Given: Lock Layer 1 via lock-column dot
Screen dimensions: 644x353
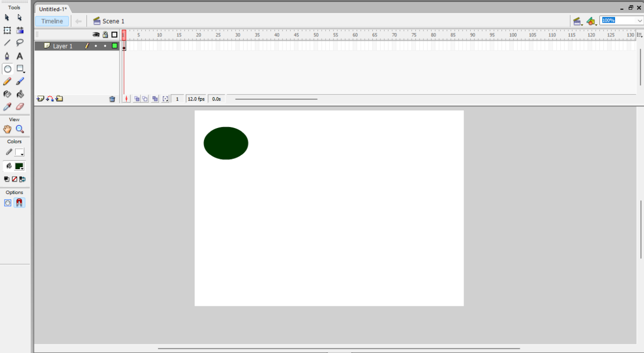Looking at the screenshot, I should coord(105,46).
